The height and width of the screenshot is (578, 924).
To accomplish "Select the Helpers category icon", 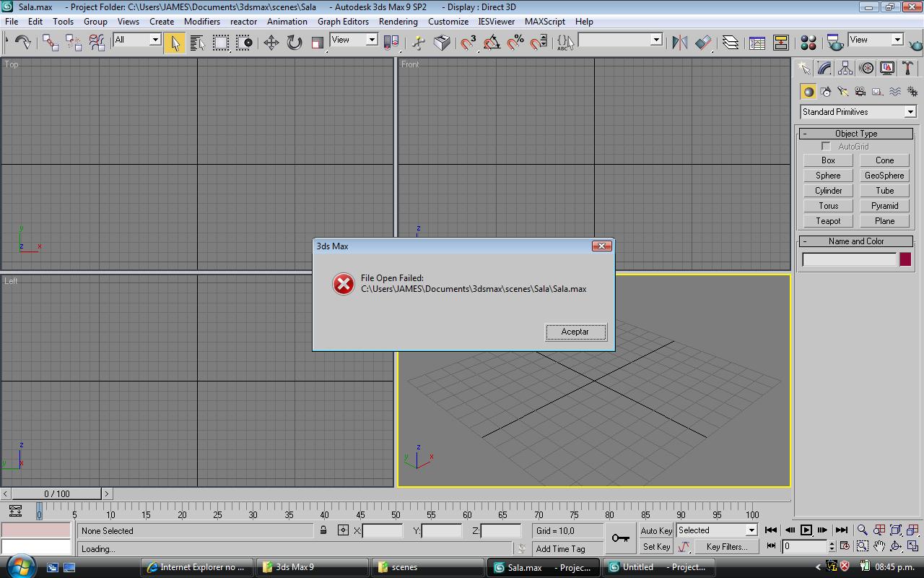I will [878, 92].
